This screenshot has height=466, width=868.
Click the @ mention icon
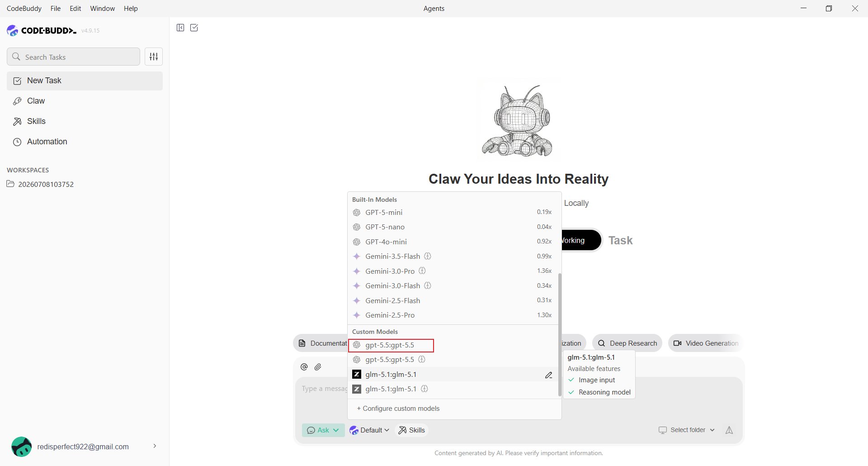pos(304,367)
